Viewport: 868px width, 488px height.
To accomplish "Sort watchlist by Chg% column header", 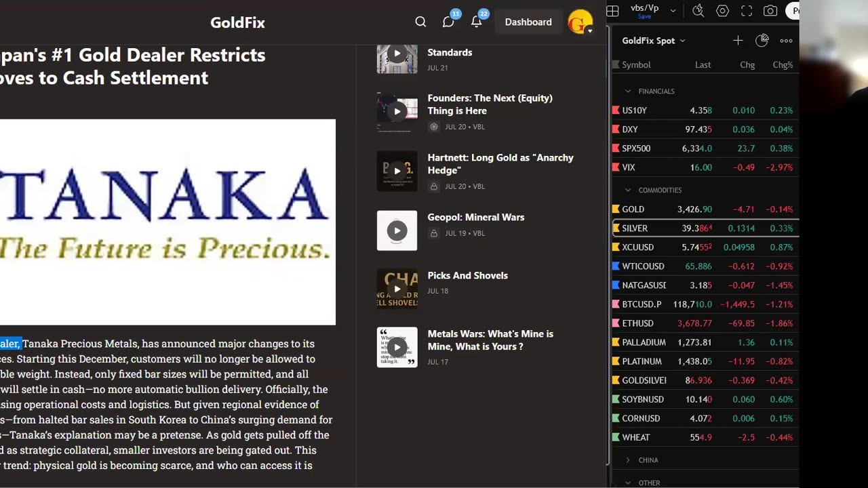I will pyautogui.click(x=783, y=65).
